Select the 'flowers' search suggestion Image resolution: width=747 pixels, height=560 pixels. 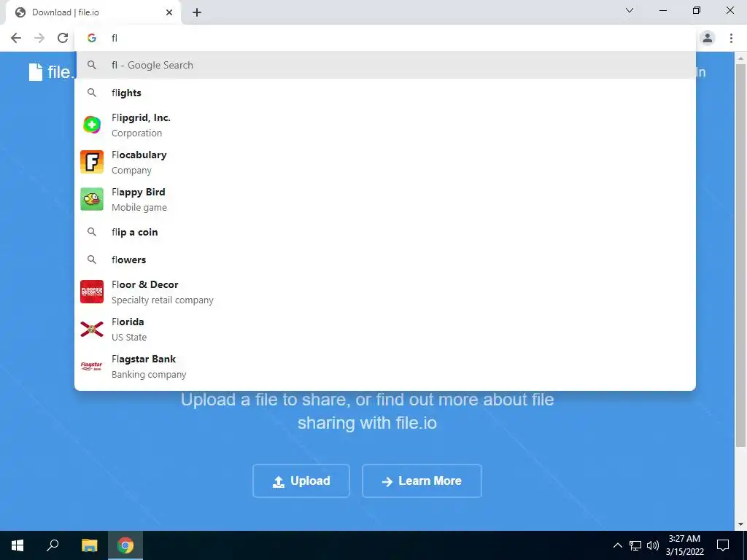coord(385,260)
